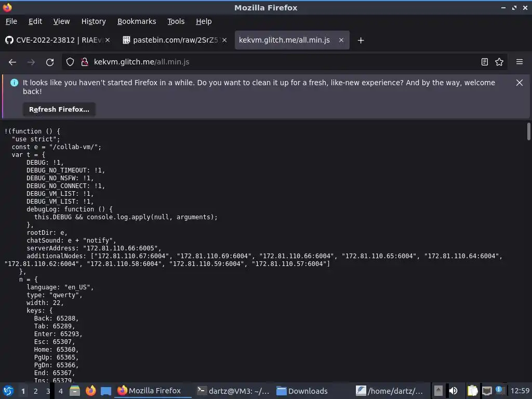This screenshot has width=532, height=399.
Task: Click the "172.81.110.67:6004" node address
Action: point(131,256)
